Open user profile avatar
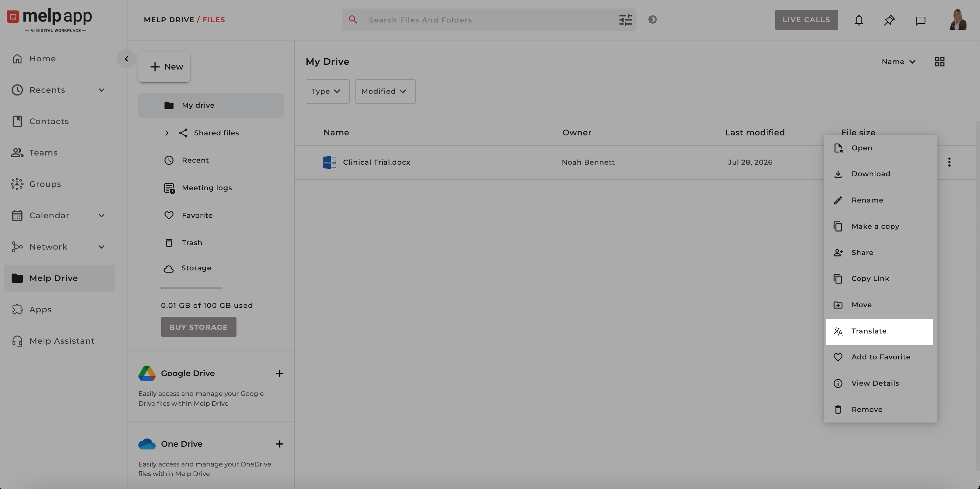The width and height of the screenshot is (980, 489). 958,20
